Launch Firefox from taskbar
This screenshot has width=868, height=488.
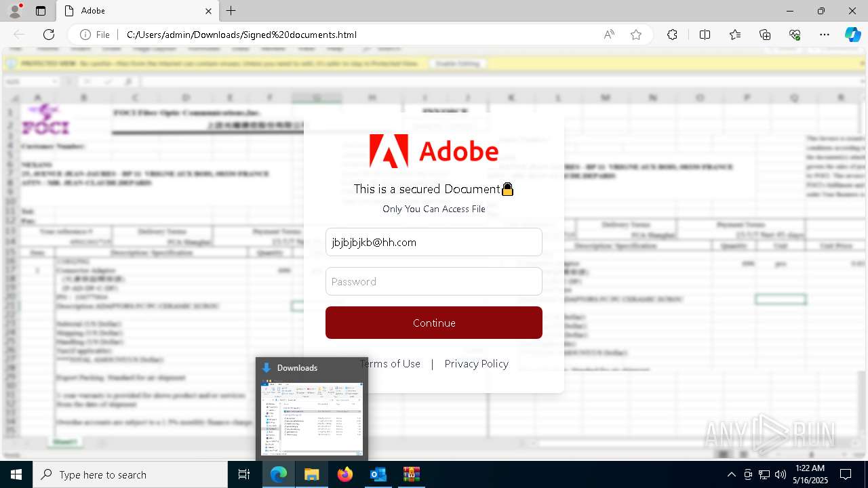[x=345, y=474]
